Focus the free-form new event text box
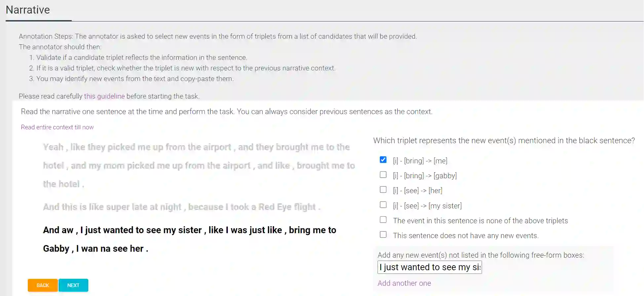Screen dimensions: 644x296 pyautogui.click(x=429, y=267)
